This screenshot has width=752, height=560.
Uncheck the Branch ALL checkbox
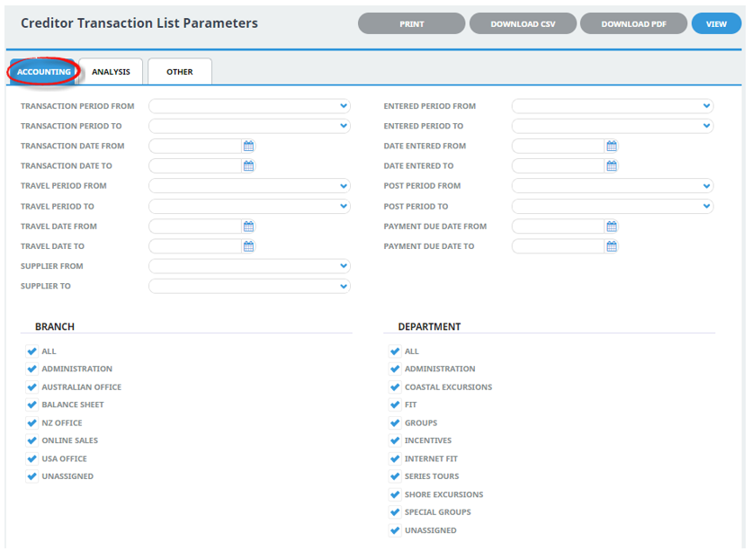pyautogui.click(x=31, y=351)
